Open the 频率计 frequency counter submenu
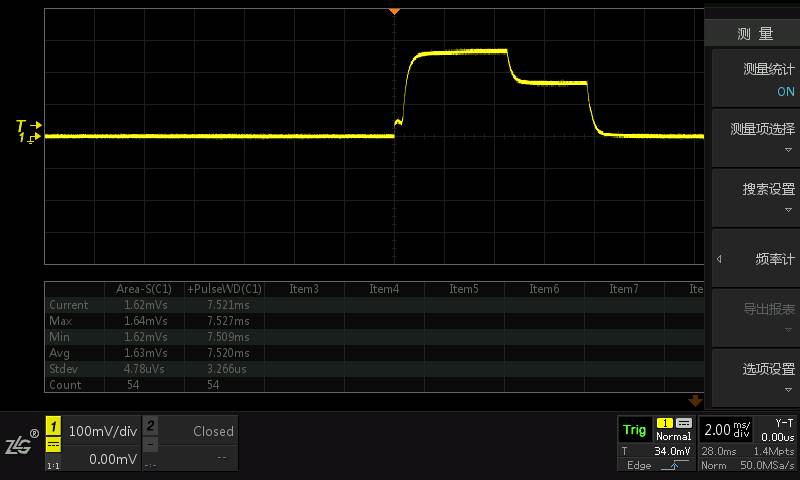This screenshot has height=480, width=800. [x=755, y=258]
